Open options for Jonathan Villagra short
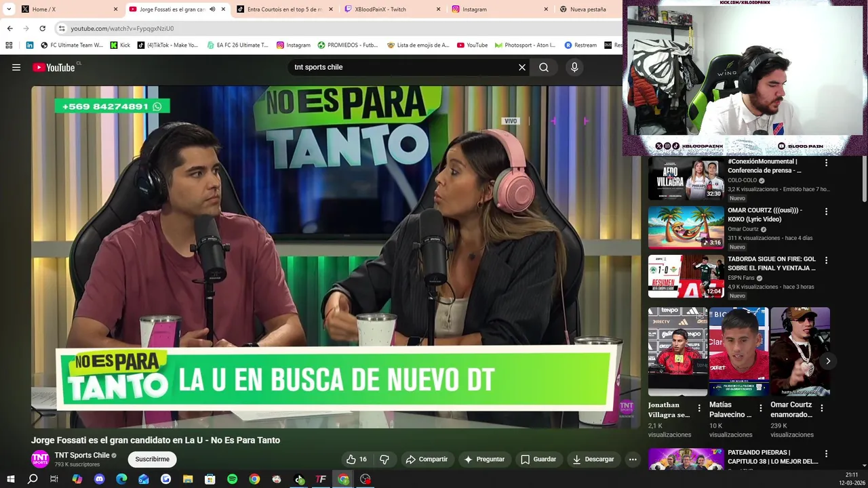The height and width of the screenshot is (488, 868). pyautogui.click(x=699, y=408)
